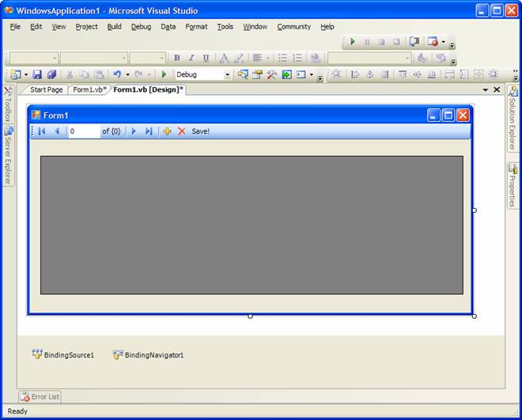Select the BindingNavigator1 component in the tray
The image size is (522, 420).
[x=148, y=355]
